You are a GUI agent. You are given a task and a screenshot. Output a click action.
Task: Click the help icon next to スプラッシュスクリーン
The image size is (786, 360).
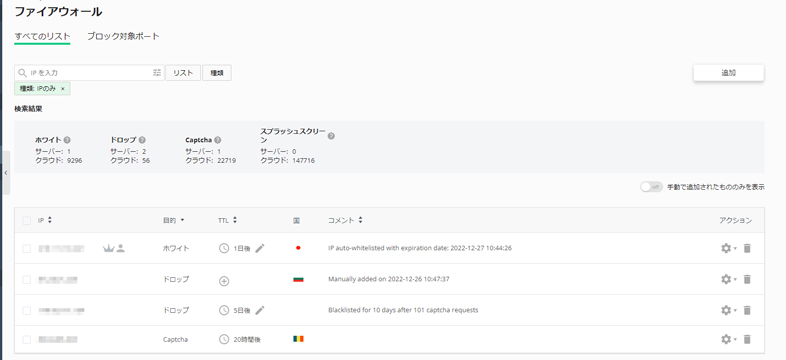(x=331, y=136)
